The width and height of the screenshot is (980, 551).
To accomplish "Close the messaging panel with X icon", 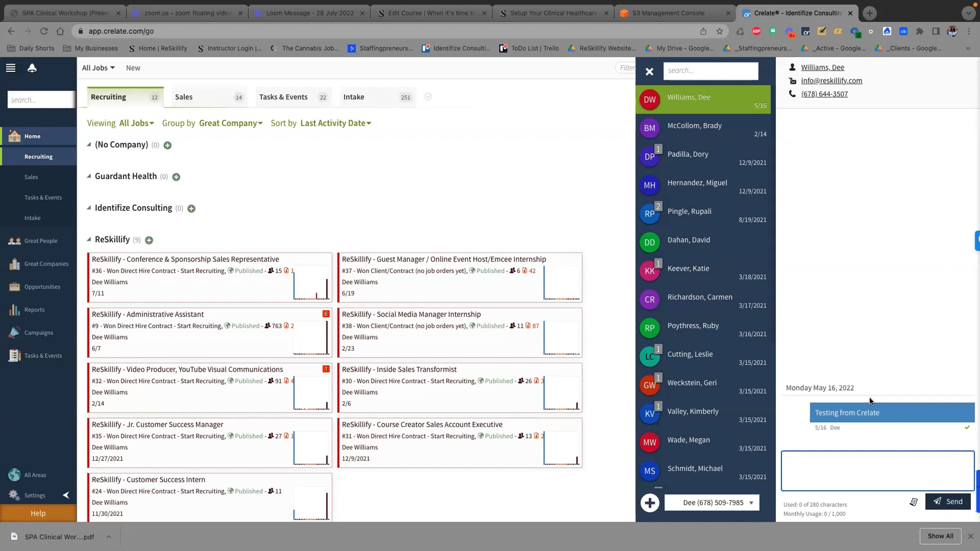I will [x=649, y=72].
